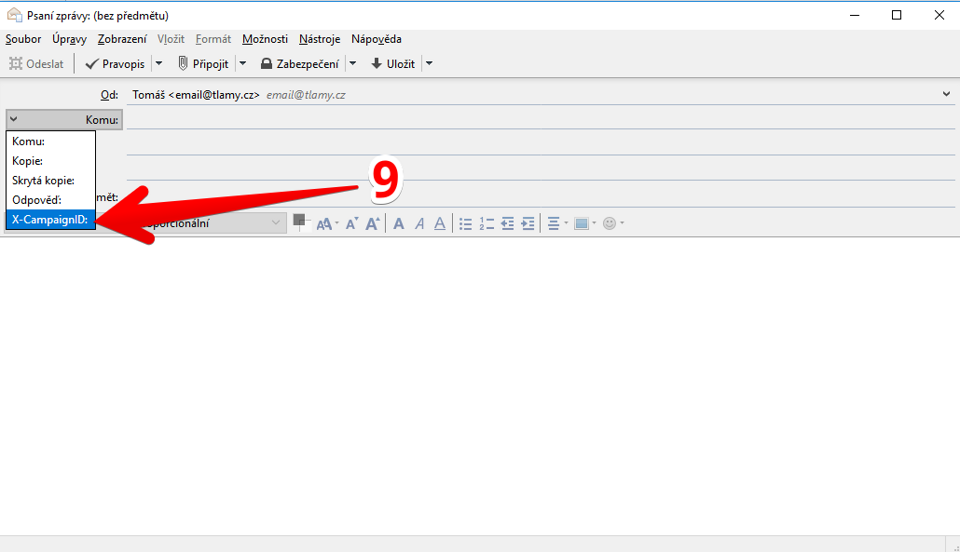Maximize the compose window

pos(896,15)
